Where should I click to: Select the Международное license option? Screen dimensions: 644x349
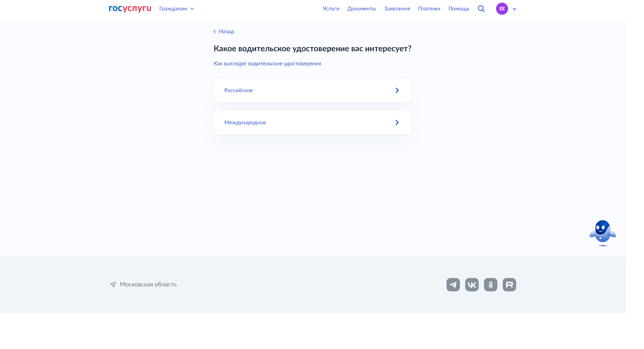click(x=245, y=122)
